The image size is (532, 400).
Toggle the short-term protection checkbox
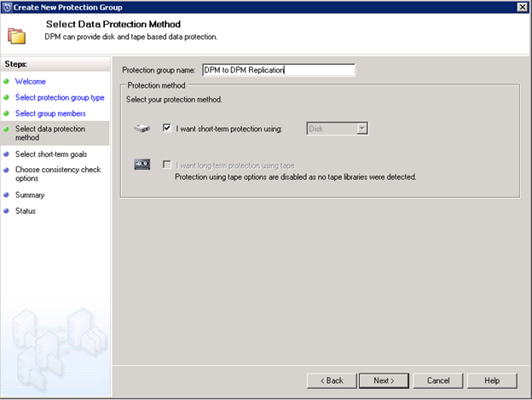pyautogui.click(x=167, y=129)
